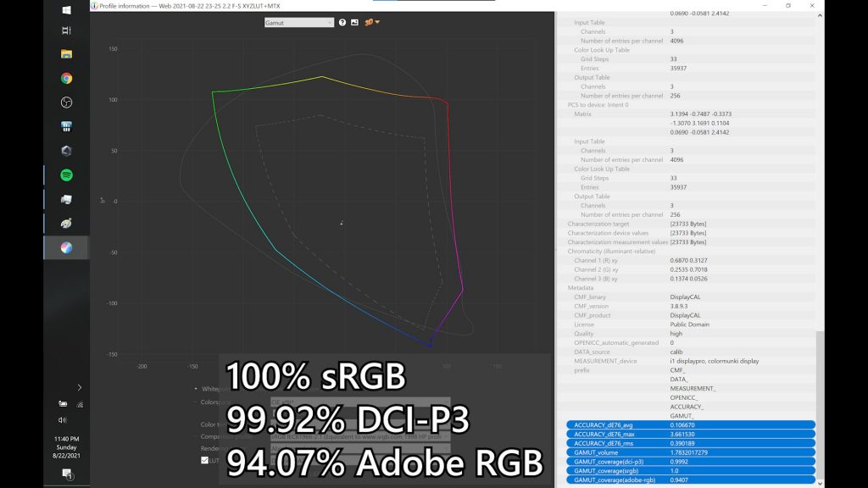Click the 'Characterization target' row
This screenshot has width=868, height=488.
[687, 224]
